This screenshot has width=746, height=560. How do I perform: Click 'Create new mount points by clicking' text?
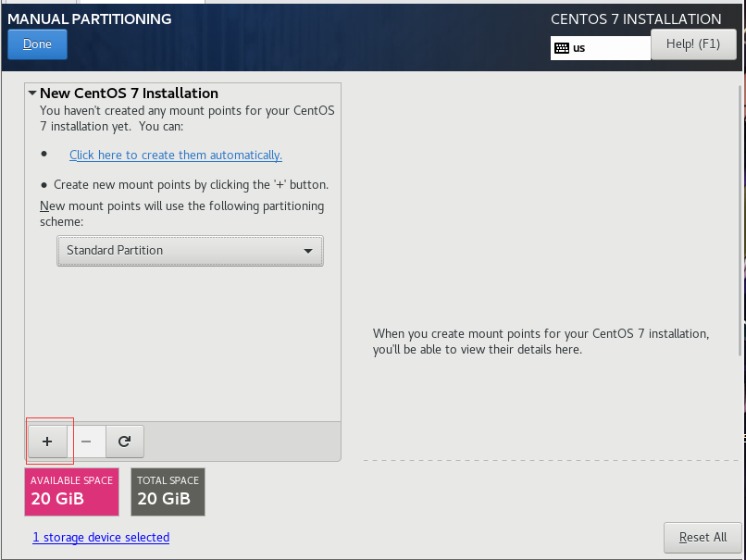click(x=192, y=184)
